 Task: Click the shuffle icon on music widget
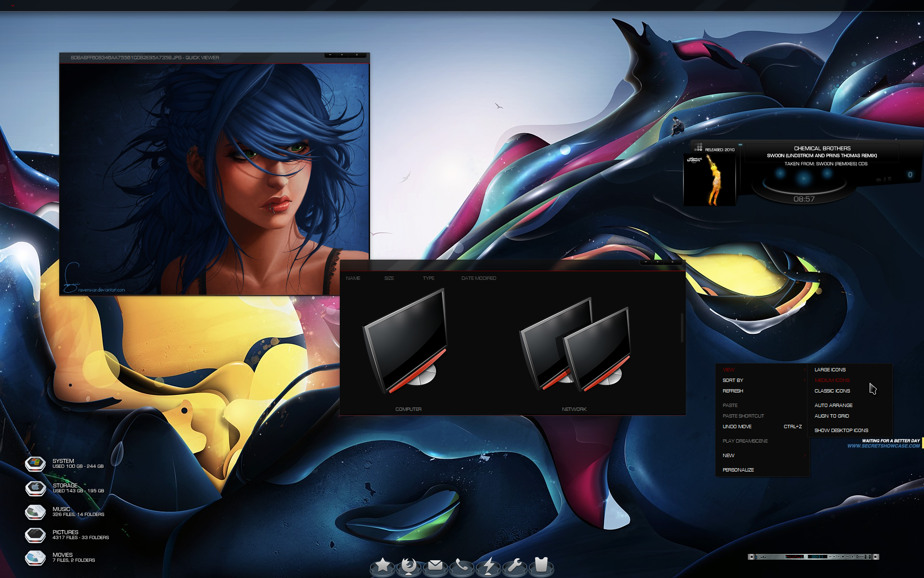(889, 179)
